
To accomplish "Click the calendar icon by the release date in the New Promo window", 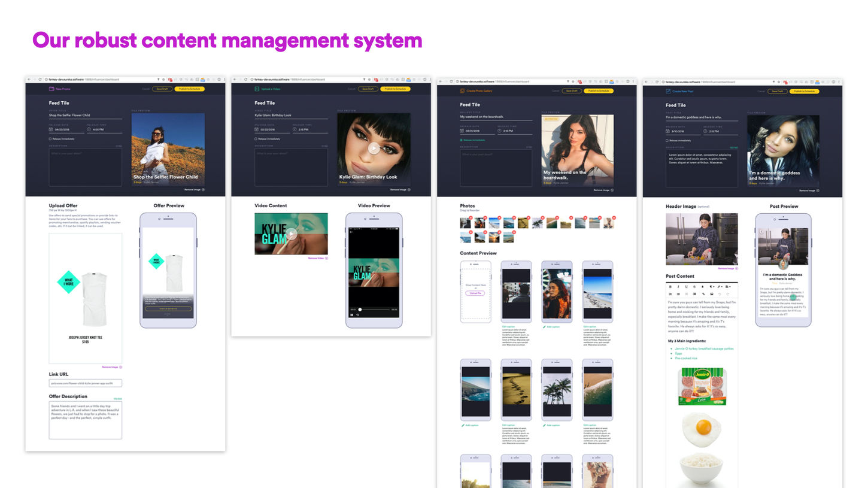I will pos(51,129).
